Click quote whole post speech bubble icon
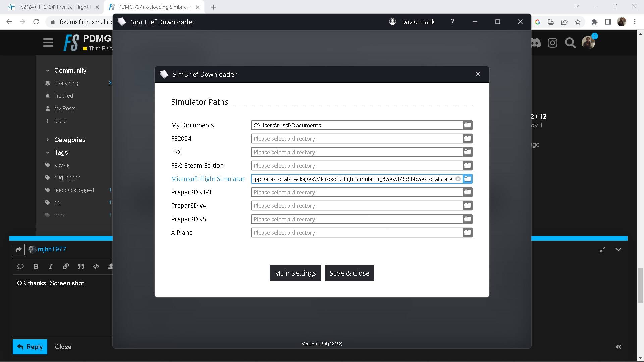 click(x=20, y=266)
